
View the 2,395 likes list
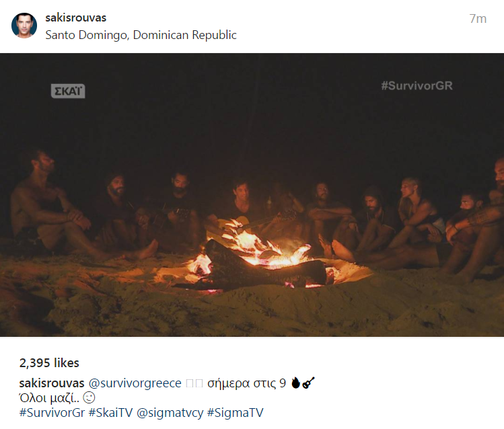[x=49, y=363]
